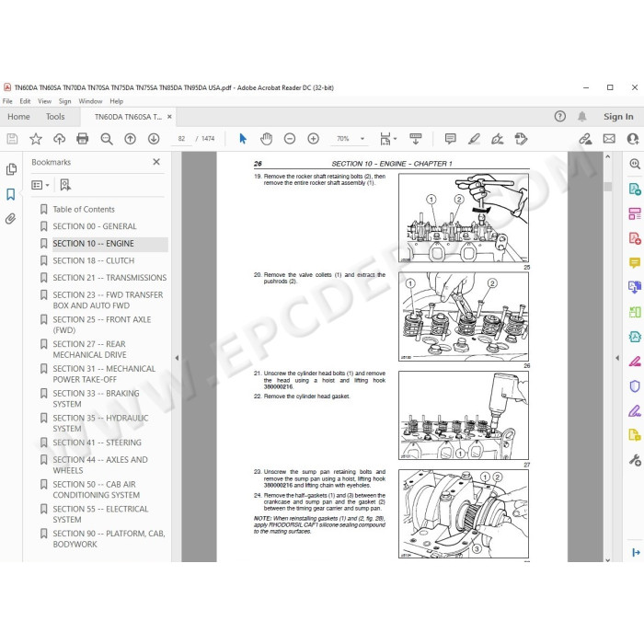Activate the Hand pan tool

tap(266, 139)
